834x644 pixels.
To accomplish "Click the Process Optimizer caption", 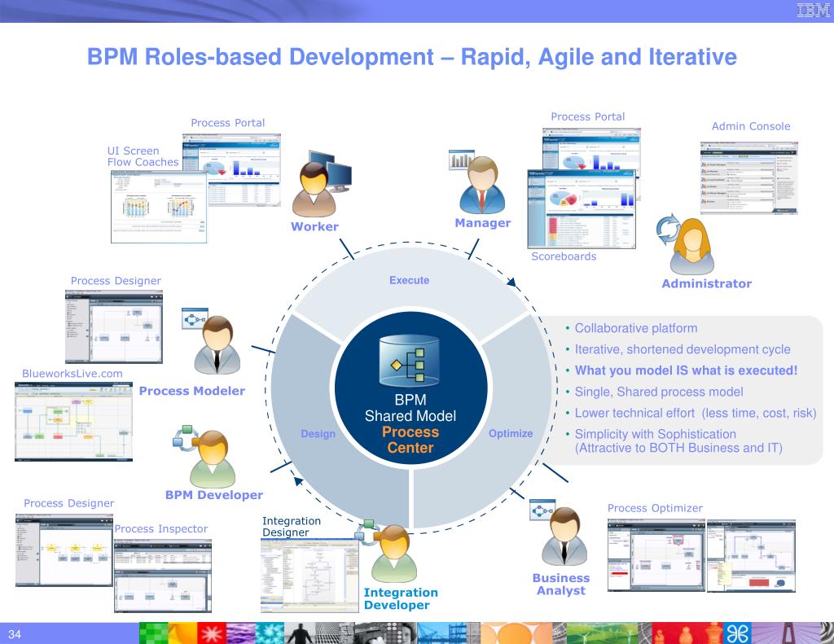I will (655, 508).
